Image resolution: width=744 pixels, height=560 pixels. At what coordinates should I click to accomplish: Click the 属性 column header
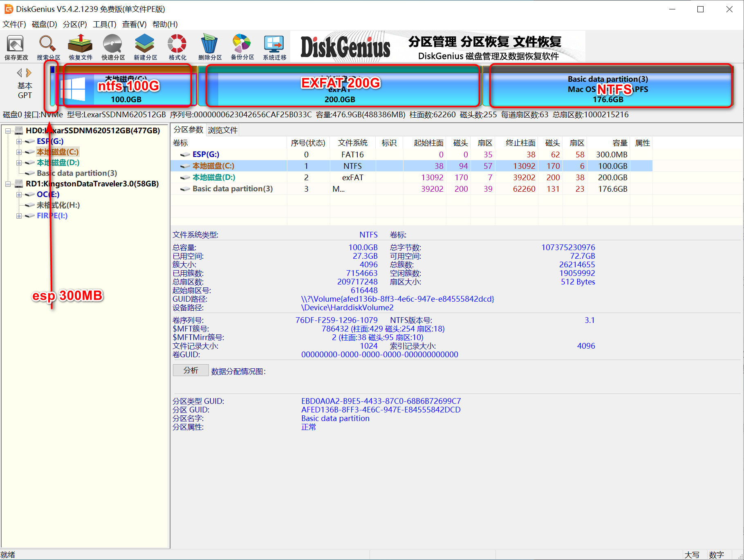[642, 143]
